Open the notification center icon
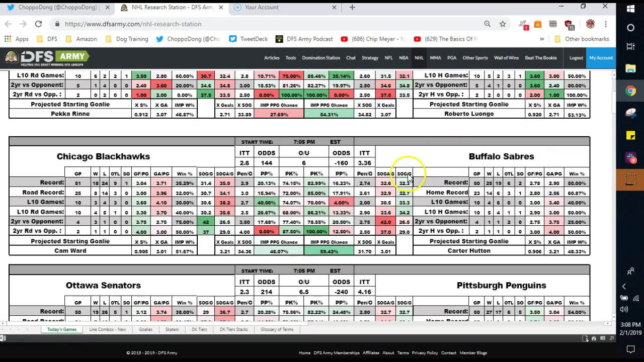The height and width of the screenshot is (362, 644). [x=630, y=348]
